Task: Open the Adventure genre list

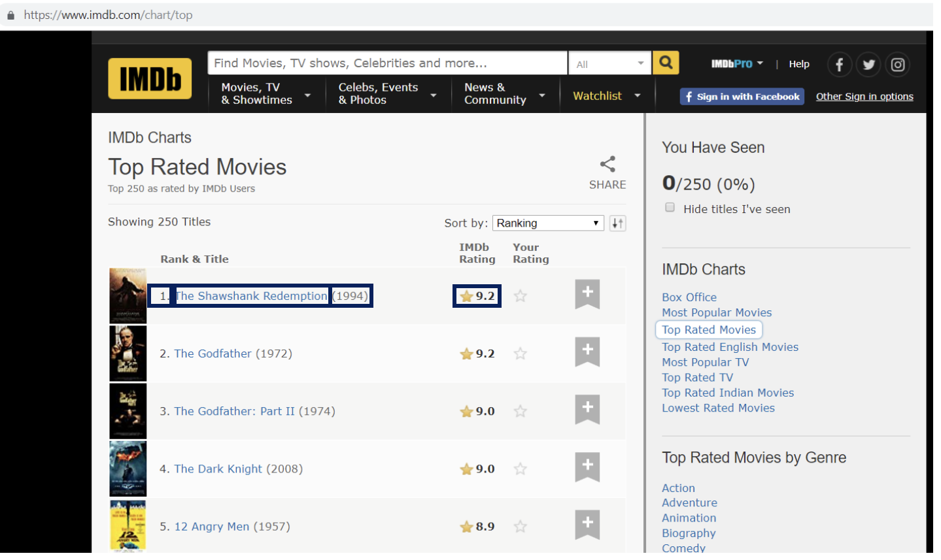Action: [x=689, y=502]
